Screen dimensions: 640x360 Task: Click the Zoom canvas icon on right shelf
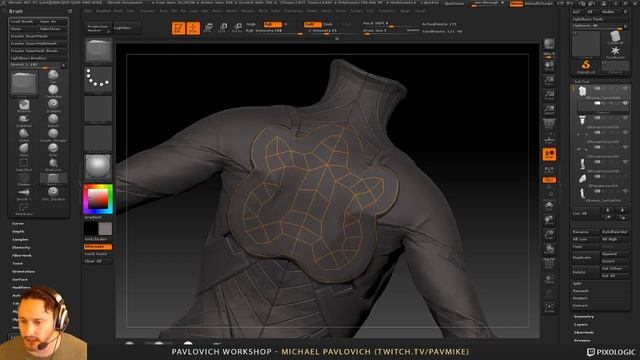(549, 80)
